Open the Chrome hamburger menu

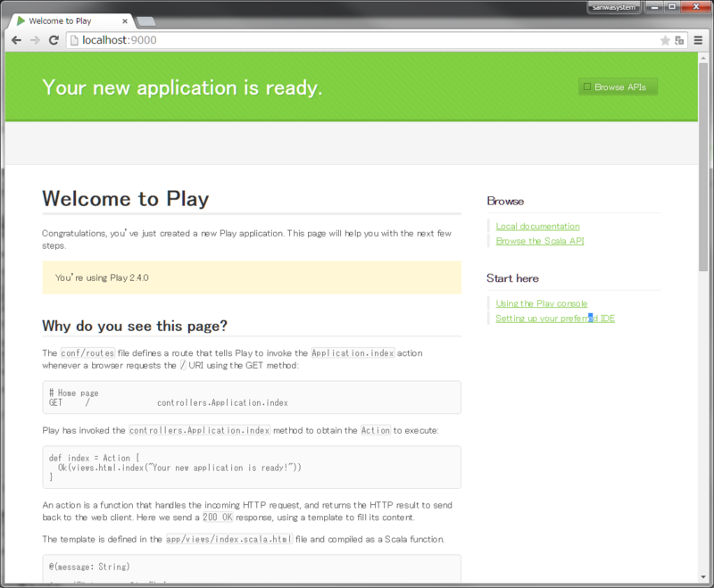coord(698,40)
